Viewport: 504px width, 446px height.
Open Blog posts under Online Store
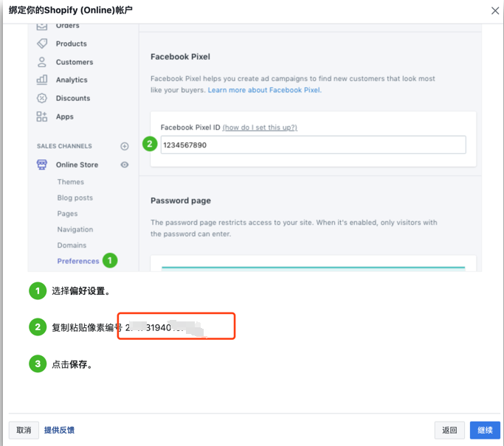[75, 198]
